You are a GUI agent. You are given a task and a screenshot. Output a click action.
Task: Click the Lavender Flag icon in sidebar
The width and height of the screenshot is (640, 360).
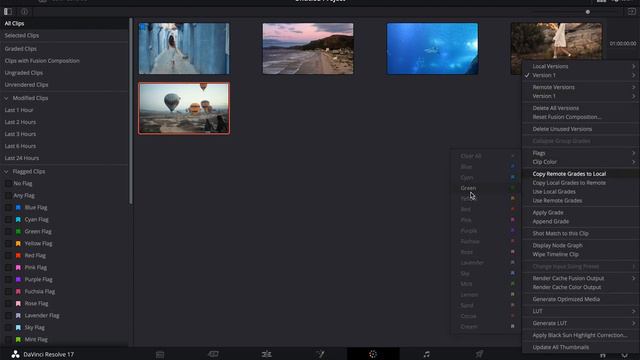(18, 316)
